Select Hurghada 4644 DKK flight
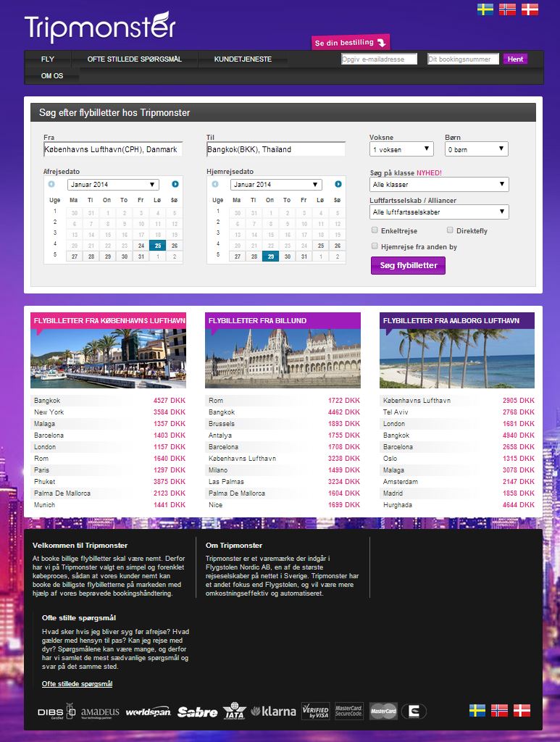560x742 pixels. (459, 505)
